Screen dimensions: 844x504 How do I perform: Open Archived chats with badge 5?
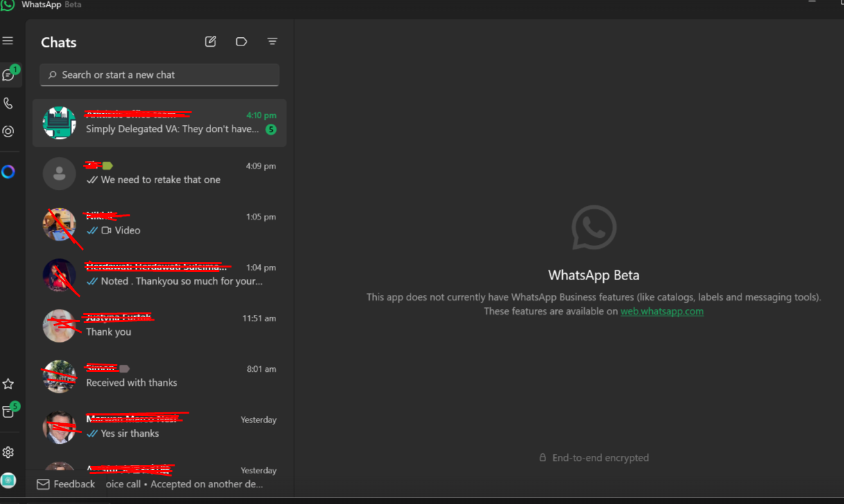[8, 412]
